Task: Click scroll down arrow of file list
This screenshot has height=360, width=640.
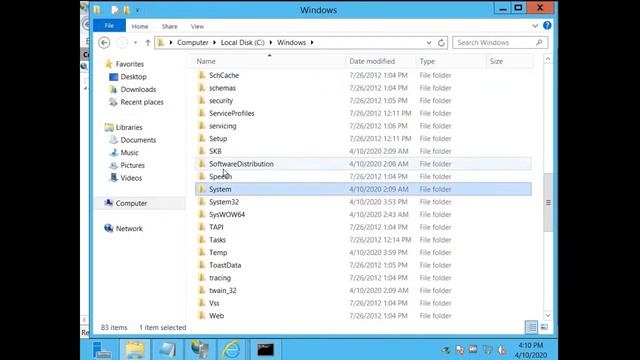Action: click(548, 315)
